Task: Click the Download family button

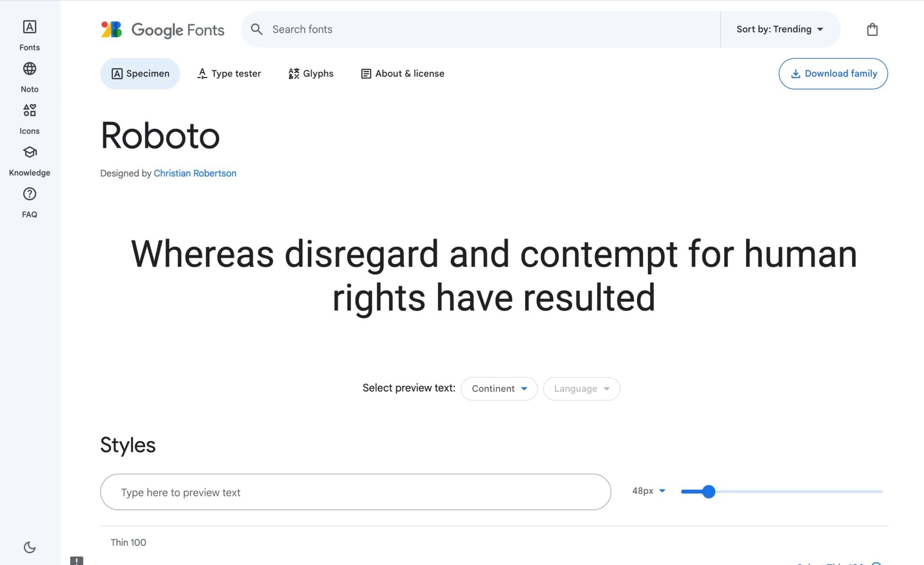Action: 833,73
